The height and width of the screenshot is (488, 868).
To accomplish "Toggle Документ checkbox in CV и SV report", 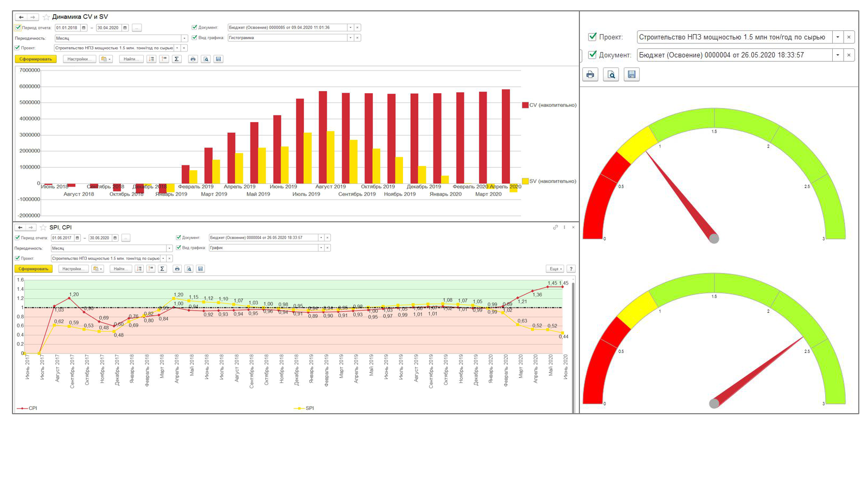I will click(194, 28).
